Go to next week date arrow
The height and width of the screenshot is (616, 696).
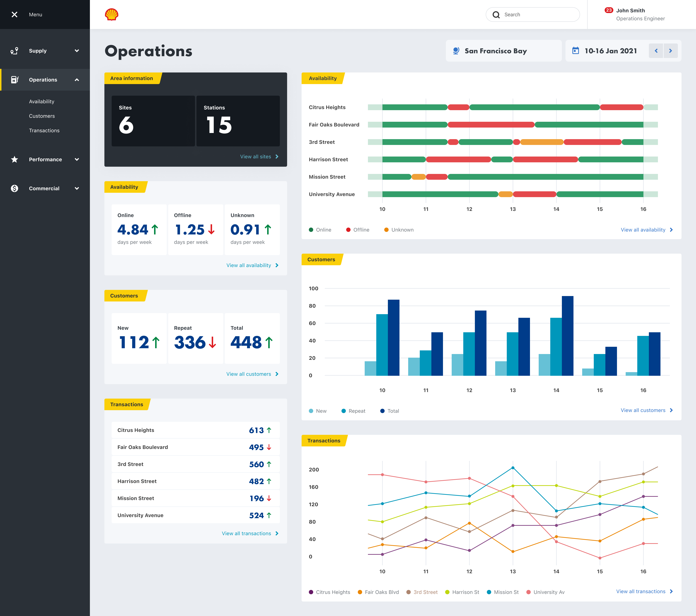point(670,51)
